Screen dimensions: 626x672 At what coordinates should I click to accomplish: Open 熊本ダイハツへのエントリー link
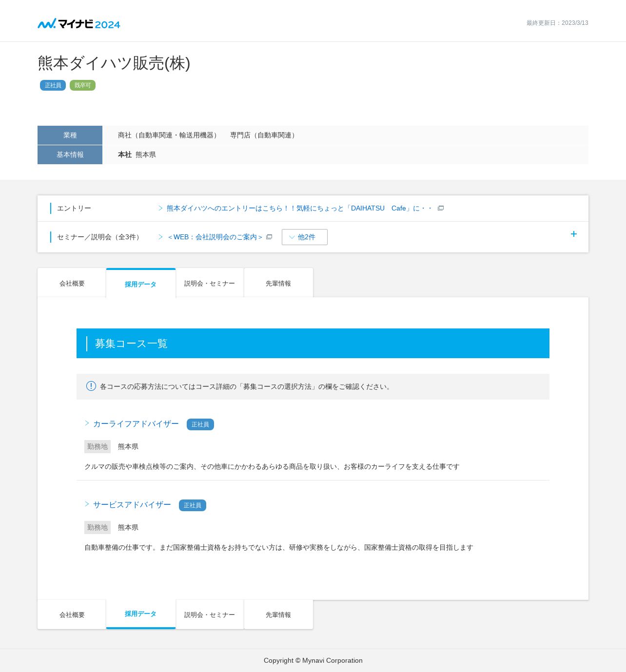coord(299,208)
